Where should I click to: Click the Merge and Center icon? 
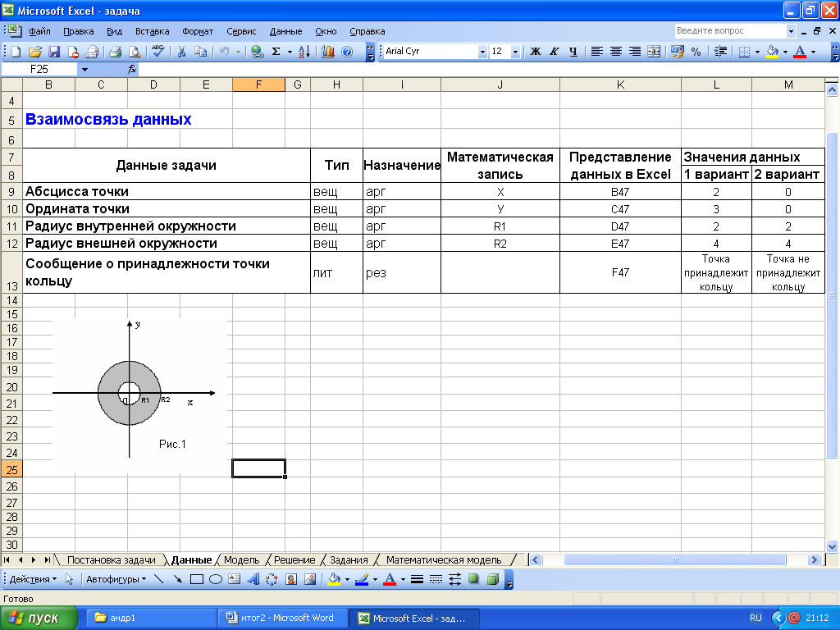(654, 51)
